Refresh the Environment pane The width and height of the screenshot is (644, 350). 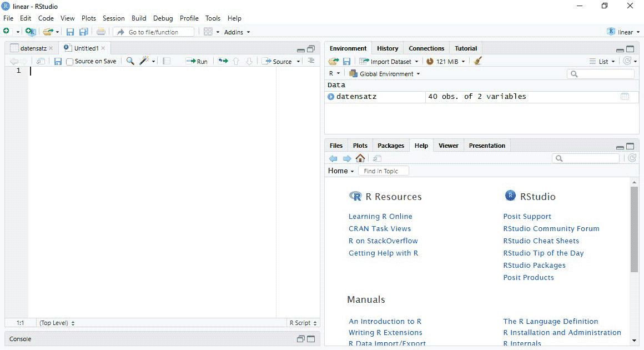click(x=627, y=61)
